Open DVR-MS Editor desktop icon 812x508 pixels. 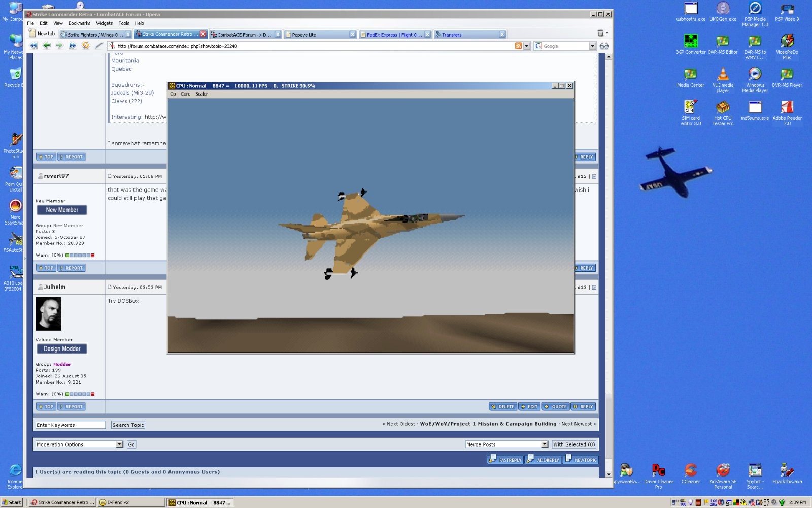pos(723,44)
